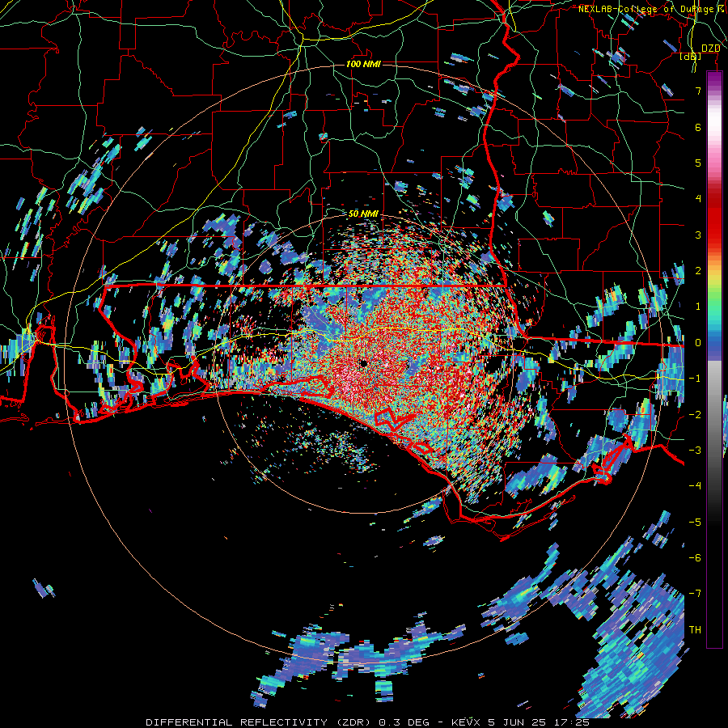Screen dimensions: 728x728
Task: Click the "DZD" legend title
Action: (711, 49)
